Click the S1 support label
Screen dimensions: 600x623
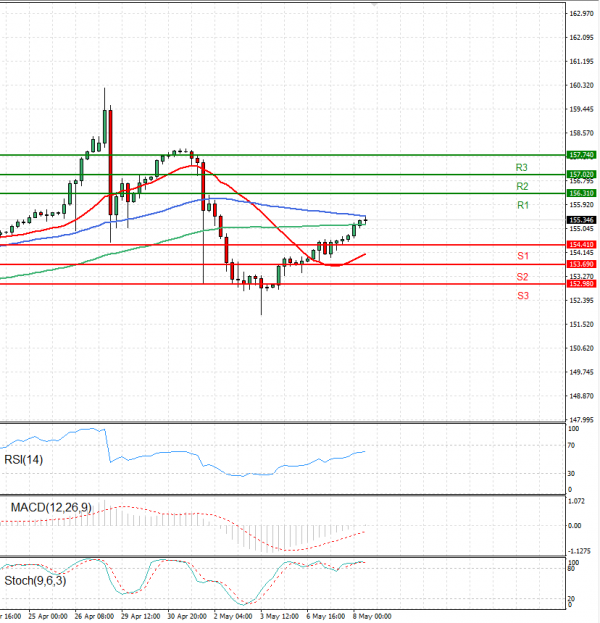(523, 256)
